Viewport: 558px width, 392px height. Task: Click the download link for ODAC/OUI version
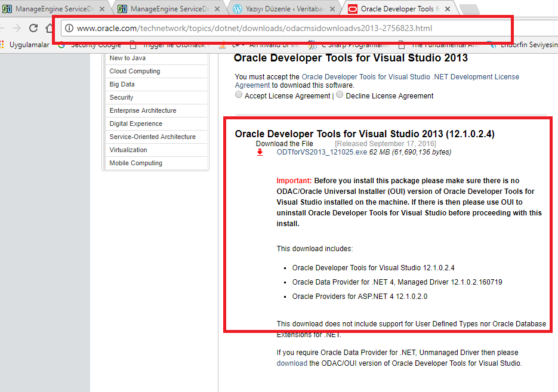point(292,363)
